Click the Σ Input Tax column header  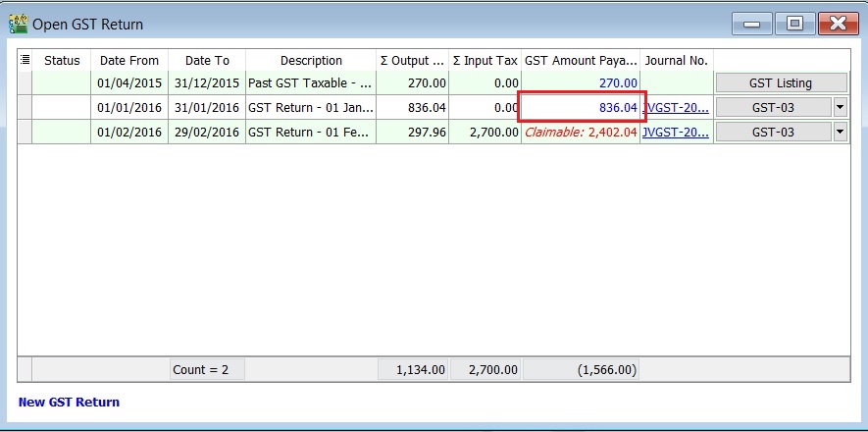tap(485, 60)
